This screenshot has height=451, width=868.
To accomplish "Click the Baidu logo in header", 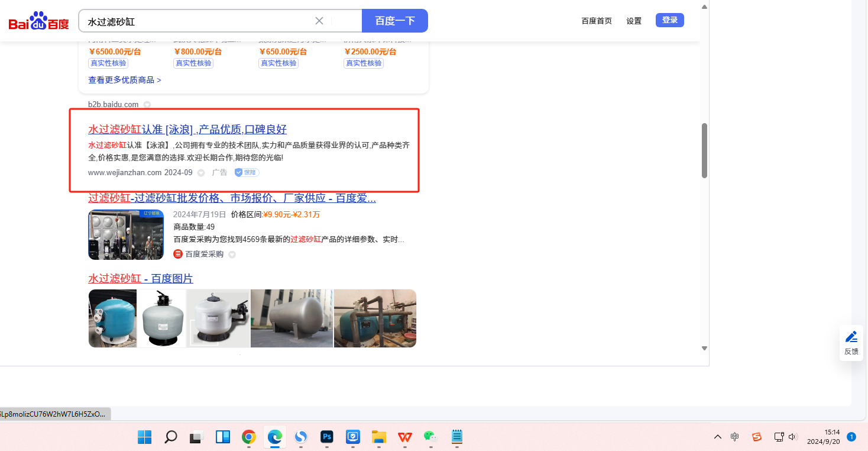I will (38, 22).
